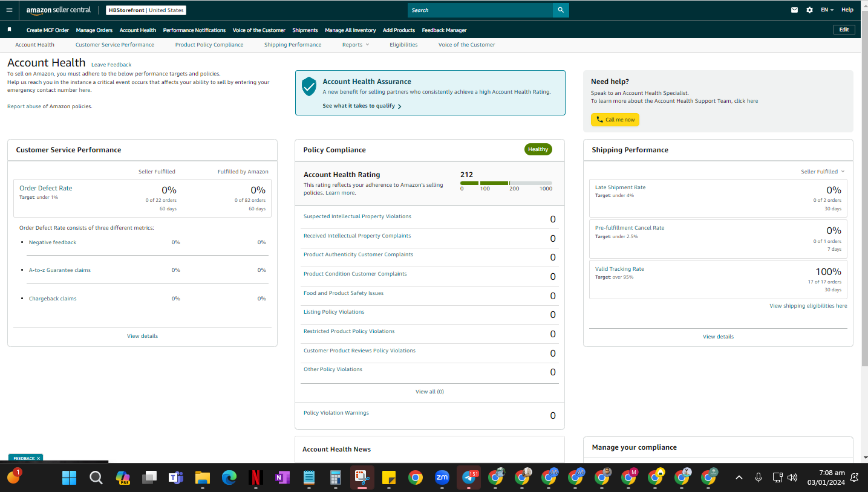Image resolution: width=868 pixels, height=492 pixels.
Task: Click Report abuse link
Action: (24, 106)
